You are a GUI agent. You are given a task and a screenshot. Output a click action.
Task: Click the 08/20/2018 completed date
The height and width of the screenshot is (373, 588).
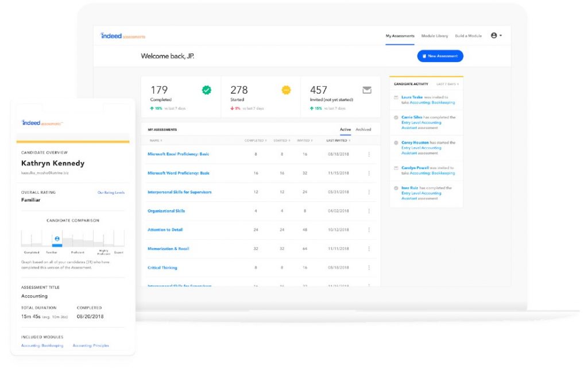pos(90,317)
